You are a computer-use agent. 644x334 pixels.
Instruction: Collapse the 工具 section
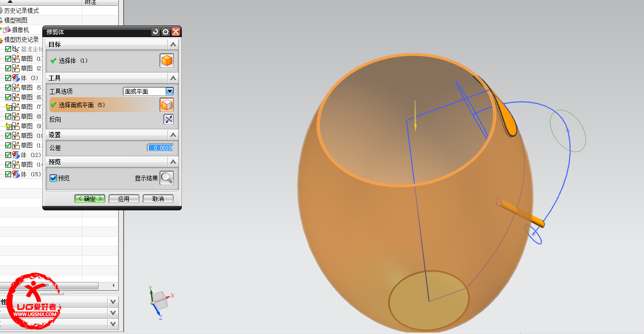[173, 78]
